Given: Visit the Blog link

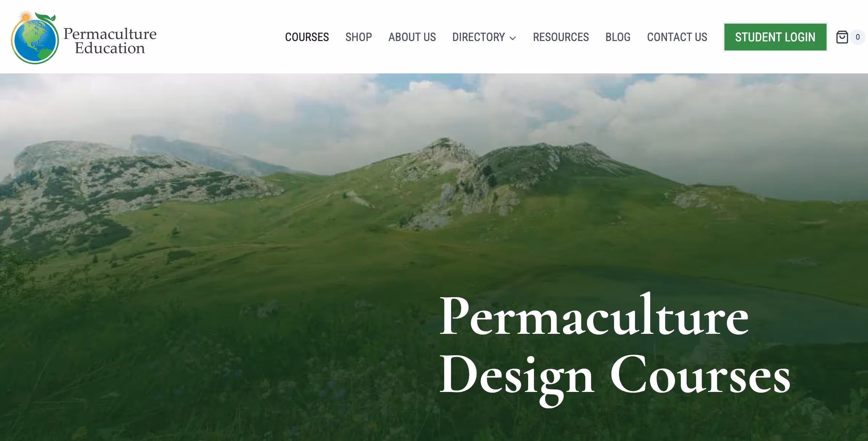Looking at the screenshot, I should [x=618, y=37].
